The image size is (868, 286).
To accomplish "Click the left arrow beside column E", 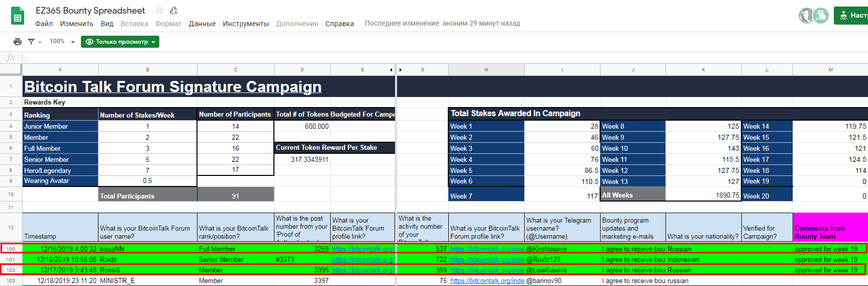I will click(x=391, y=70).
